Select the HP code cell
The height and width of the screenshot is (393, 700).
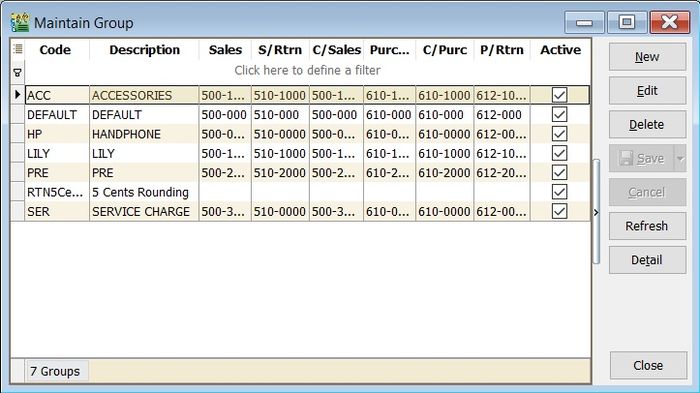tap(57, 134)
